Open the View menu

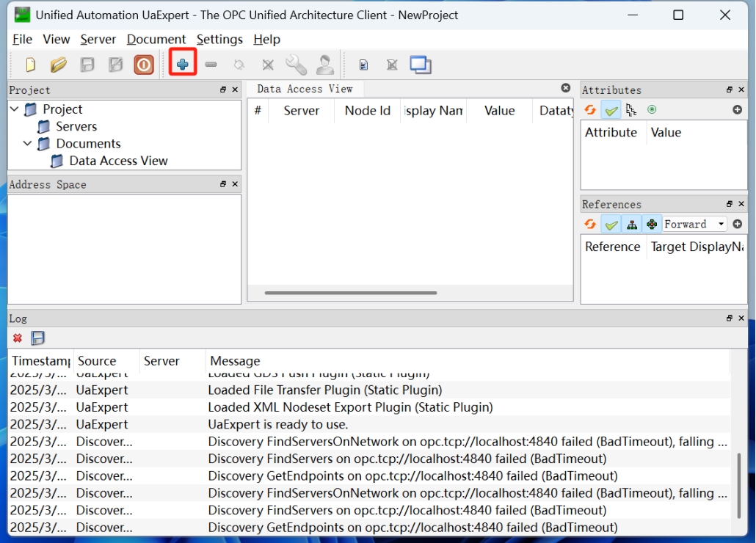click(x=56, y=39)
